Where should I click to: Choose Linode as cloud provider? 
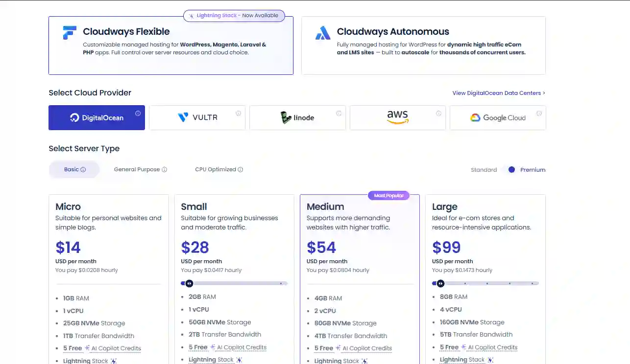pos(297,117)
